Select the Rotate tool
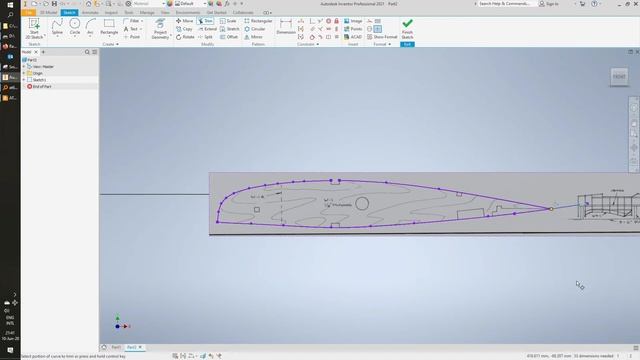 coord(185,37)
